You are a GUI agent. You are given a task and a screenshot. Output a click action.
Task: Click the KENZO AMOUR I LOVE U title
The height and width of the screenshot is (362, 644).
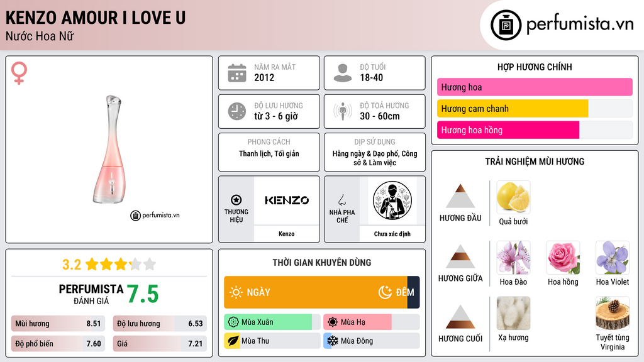coord(96,18)
